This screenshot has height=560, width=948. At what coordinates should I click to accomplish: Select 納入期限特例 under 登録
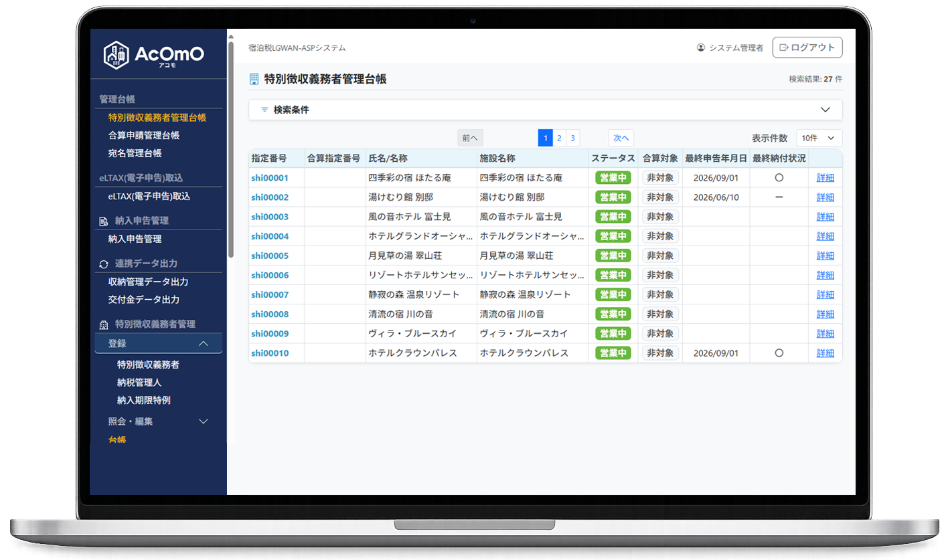tap(144, 400)
